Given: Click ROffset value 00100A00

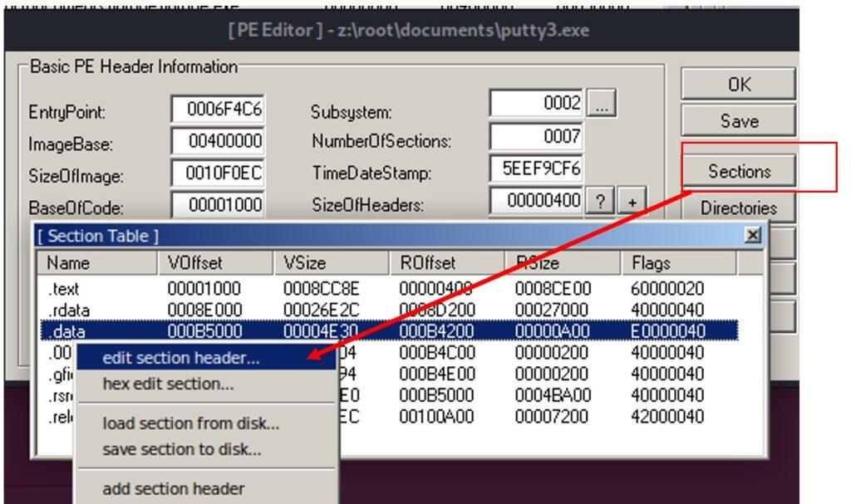Looking at the screenshot, I should (x=437, y=416).
